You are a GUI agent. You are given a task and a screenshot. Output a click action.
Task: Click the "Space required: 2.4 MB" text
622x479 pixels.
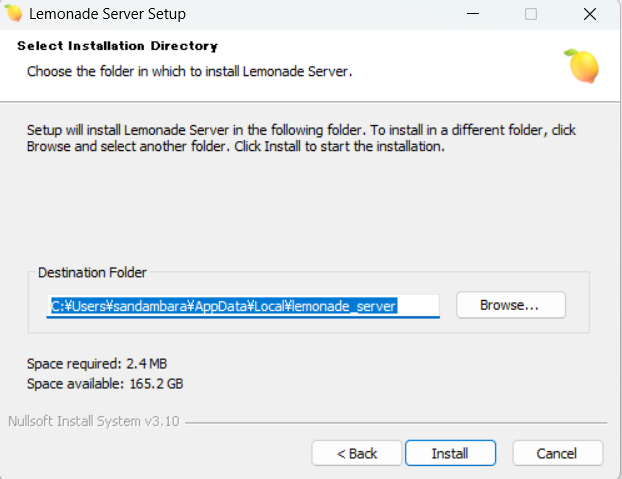point(98,363)
